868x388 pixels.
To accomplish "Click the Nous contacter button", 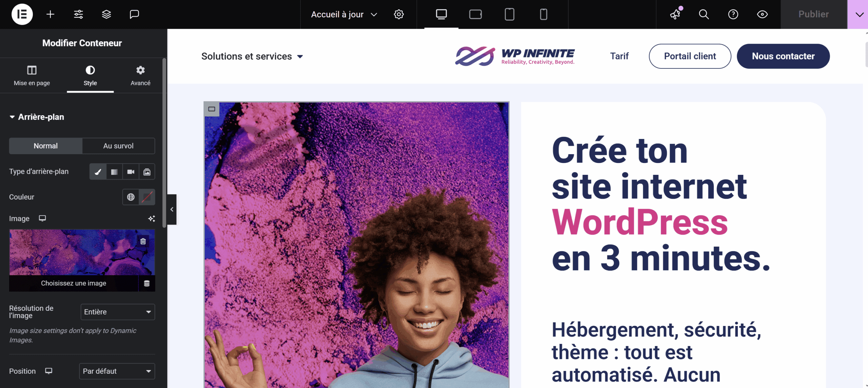I will pos(783,56).
